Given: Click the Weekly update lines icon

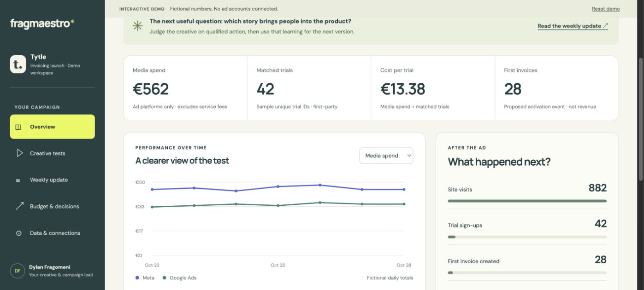Looking at the screenshot, I should click(18, 180).
